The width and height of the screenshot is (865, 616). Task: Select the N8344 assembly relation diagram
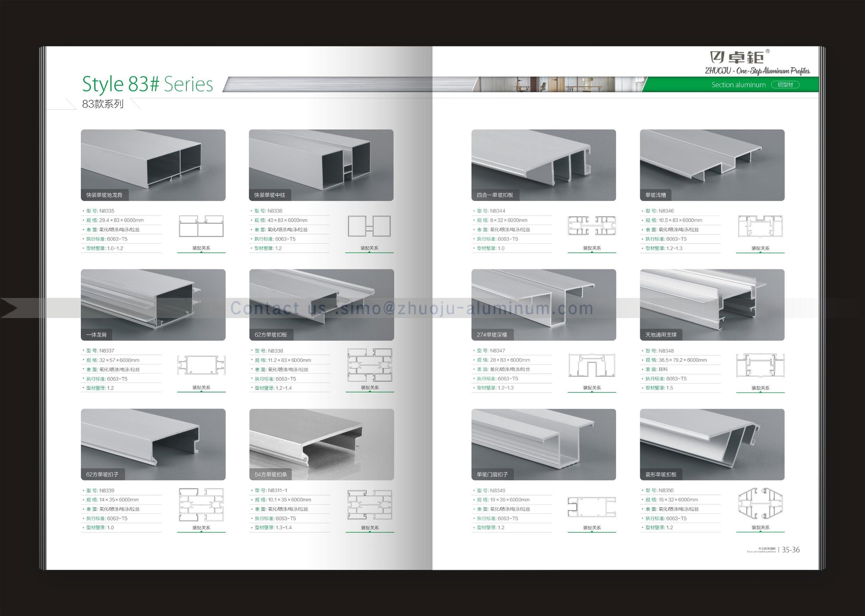pos(592,226)
